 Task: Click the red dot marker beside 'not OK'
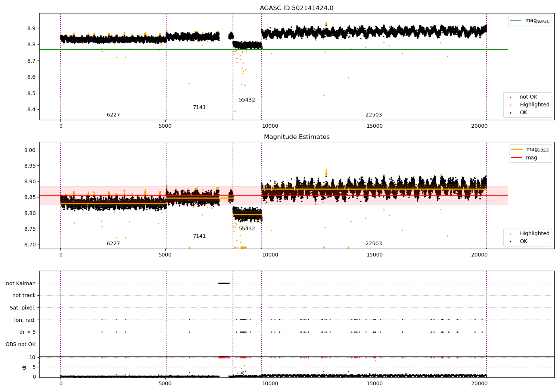click(511, 97)
